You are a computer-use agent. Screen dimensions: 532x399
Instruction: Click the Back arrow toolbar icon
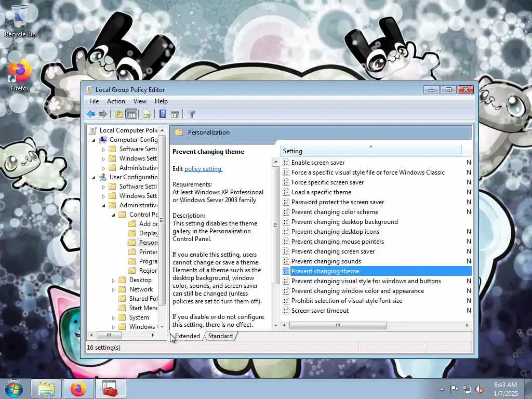(x=90, y=114)
